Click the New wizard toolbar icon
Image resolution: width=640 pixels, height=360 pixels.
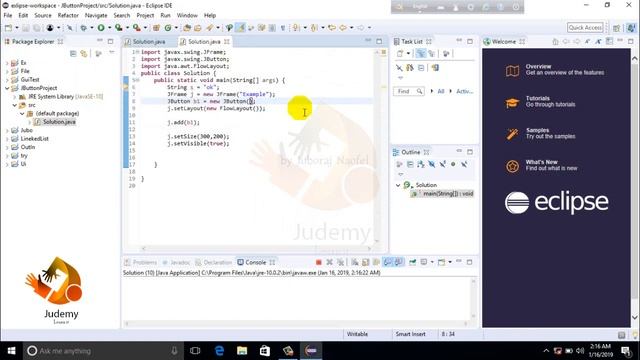coord(8,28)
